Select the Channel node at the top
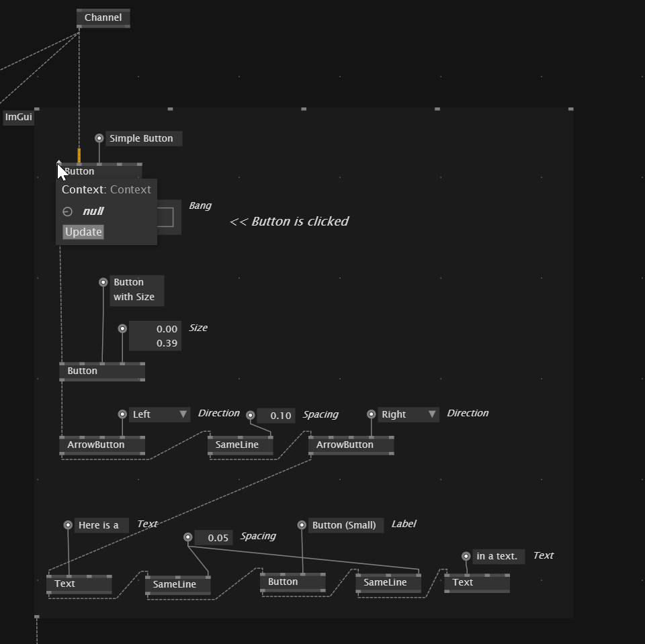 coord(103,17)
